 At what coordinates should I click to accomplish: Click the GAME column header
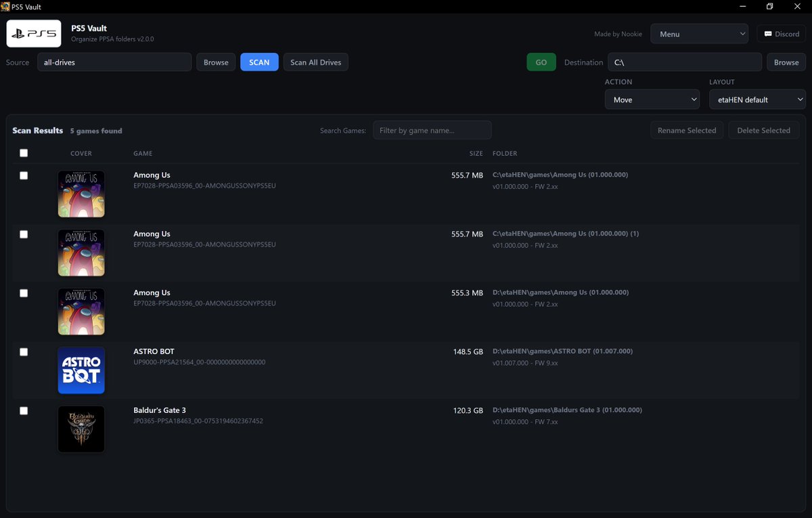pos(143,154)
